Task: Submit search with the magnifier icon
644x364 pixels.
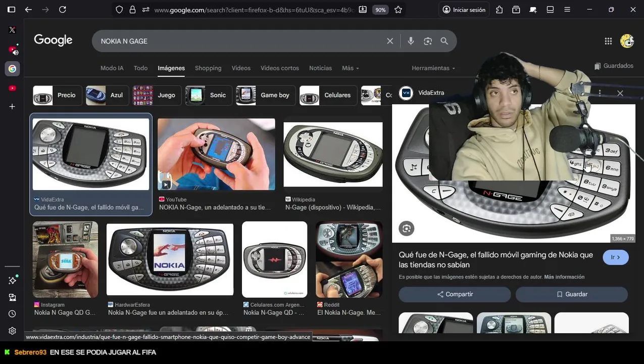Action: [x=444, y=41]
